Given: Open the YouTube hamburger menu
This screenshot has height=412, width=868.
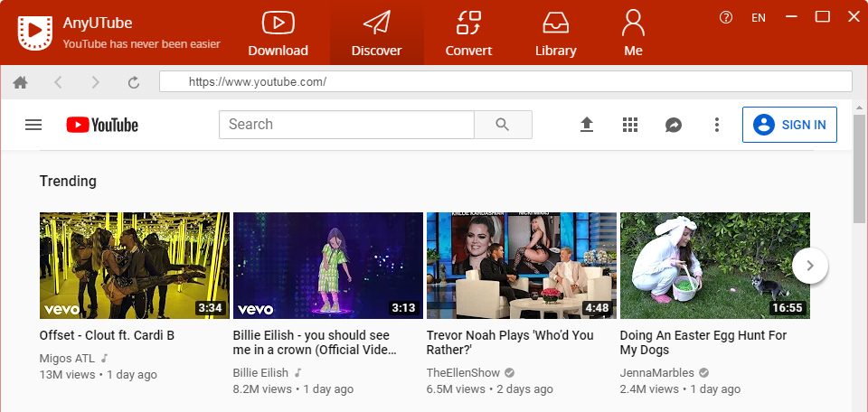Looking at the screenshot, I should coord(33,125).
